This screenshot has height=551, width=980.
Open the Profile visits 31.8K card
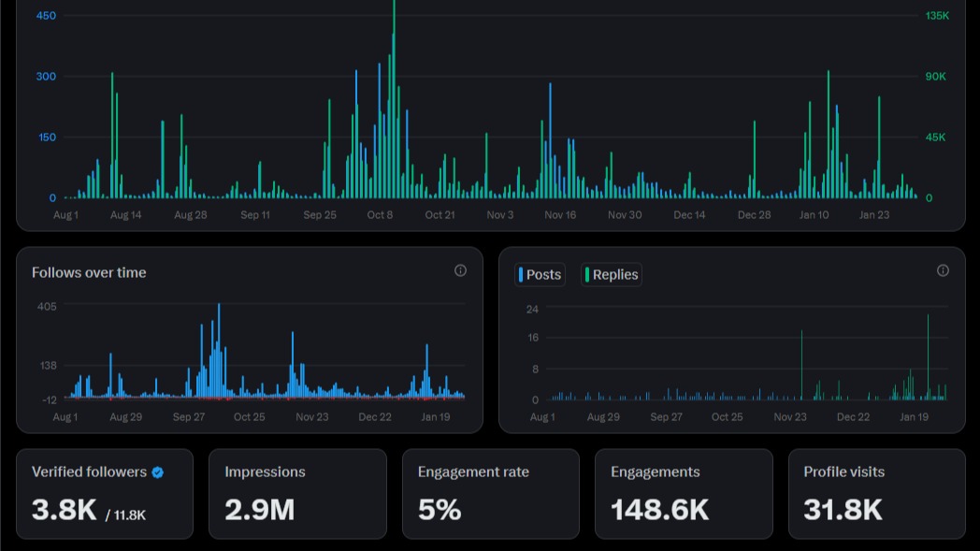(877, 494)
